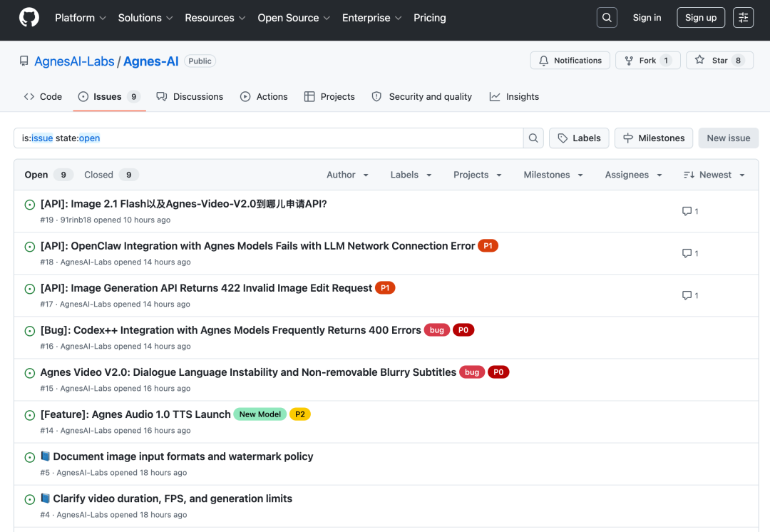The image size is (770, 532).
Task: Open OpenClaw Integration network error issue
Action: pyautogui.click(x=257, y=246)
